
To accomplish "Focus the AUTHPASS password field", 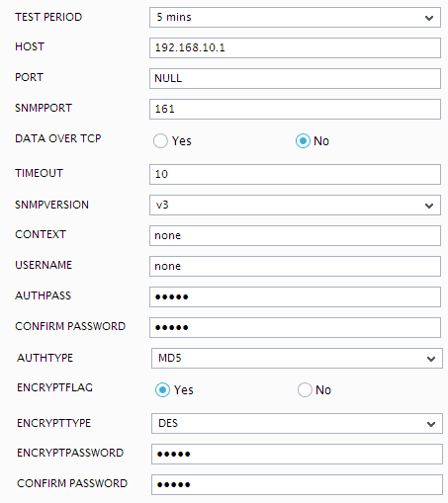I will [295, 296].
